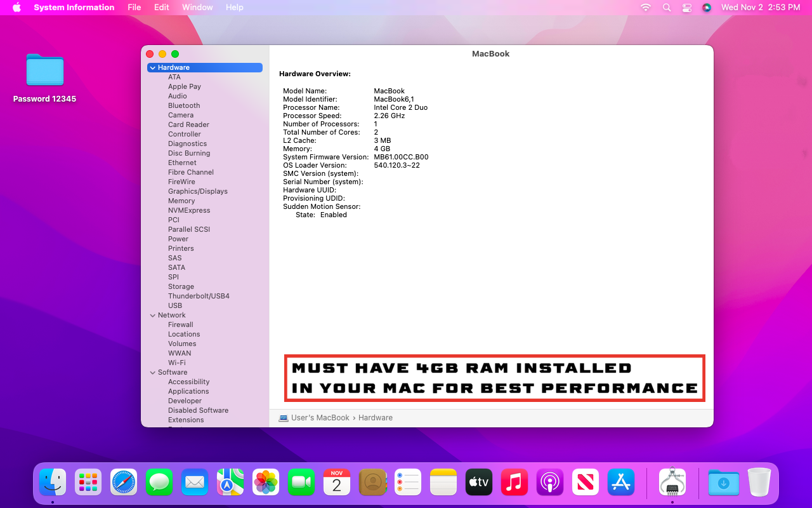812x508 pixels.
Task: Select Ethernet in the sidebar
Action: click(x=182, y=163)
